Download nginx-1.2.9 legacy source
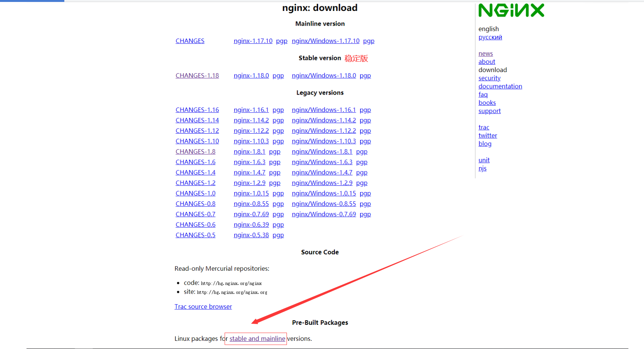The width and height of the screenshot is (644, 349). [x=249, y=183]
